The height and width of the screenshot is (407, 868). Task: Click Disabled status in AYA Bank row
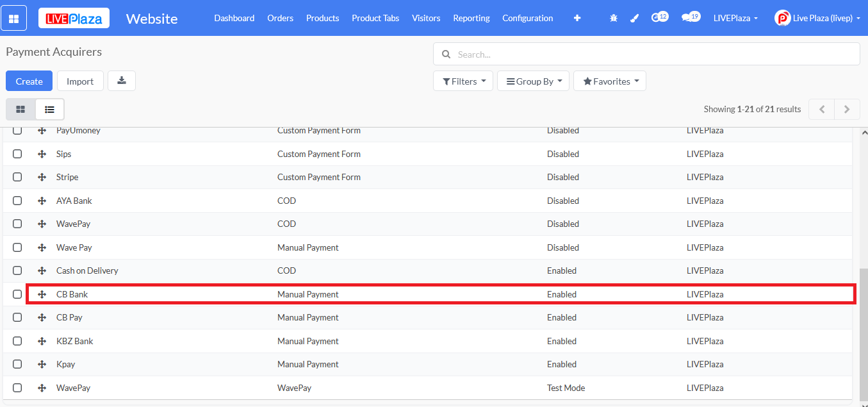coord(563,201)
